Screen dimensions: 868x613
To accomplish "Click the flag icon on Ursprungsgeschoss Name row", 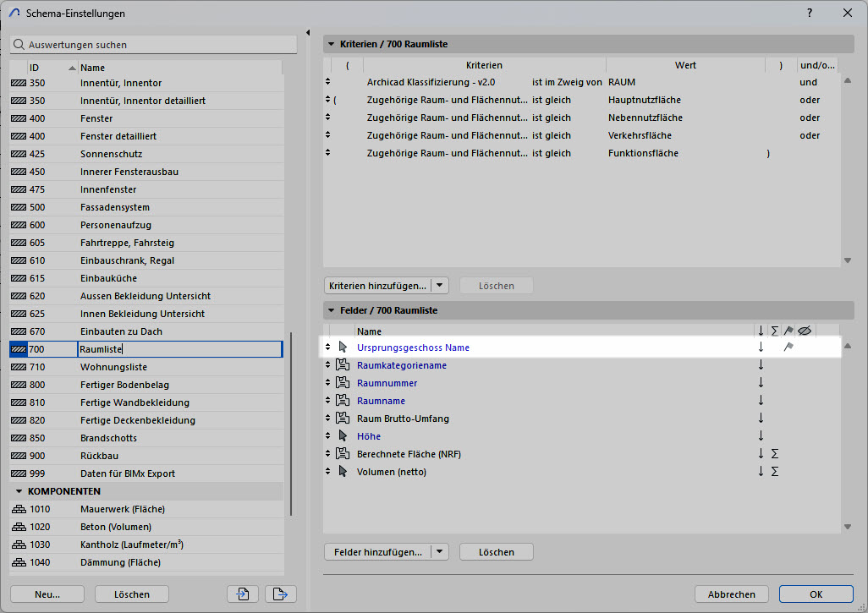I will click(x=788, y=348).
